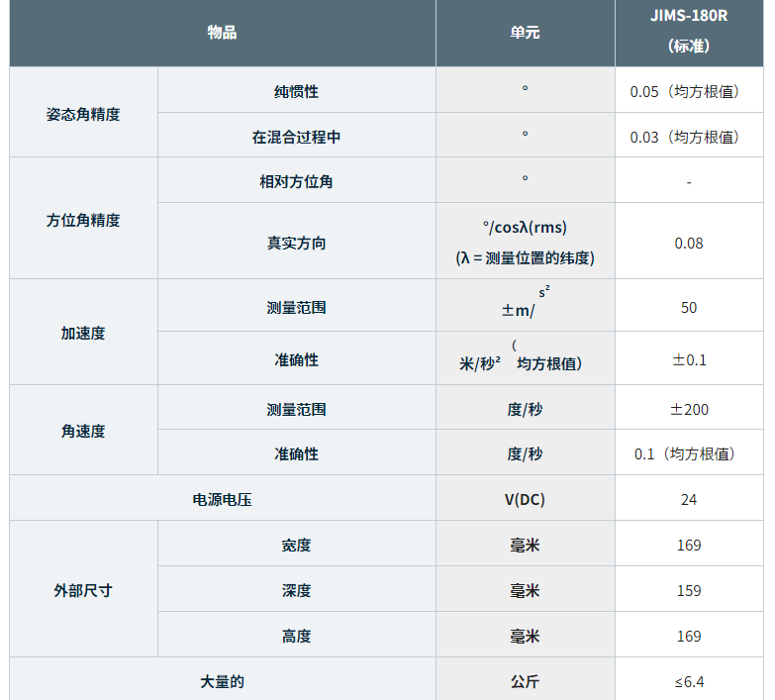Click the 加速度 row label

(83, 332)
